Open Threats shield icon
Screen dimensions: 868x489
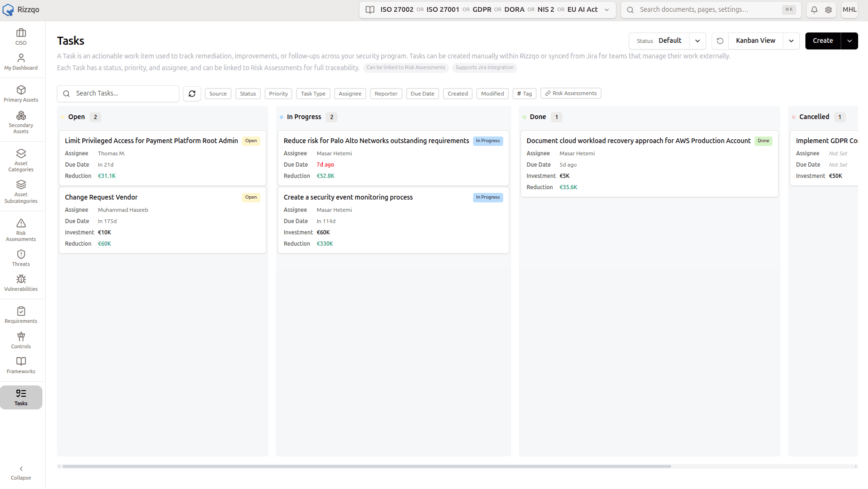21,254
